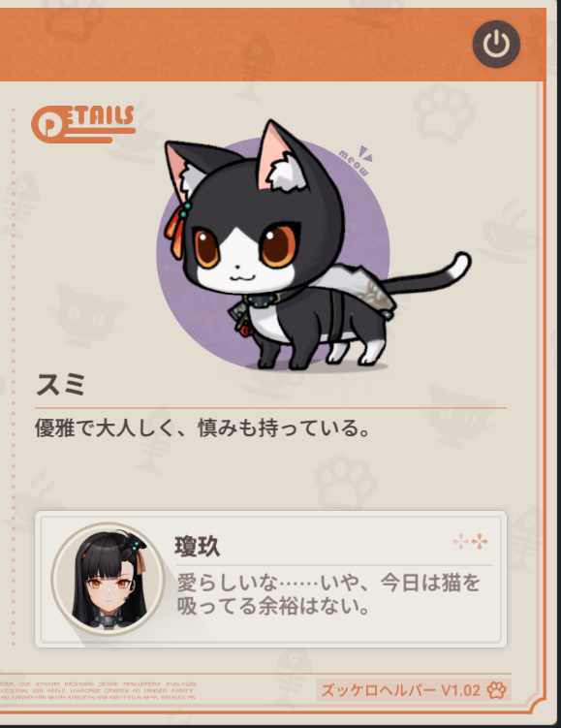The height and width of the screenshot is (728, 561).
Task: Click the character name 瓊玖
Action: [x=198, y=546]
